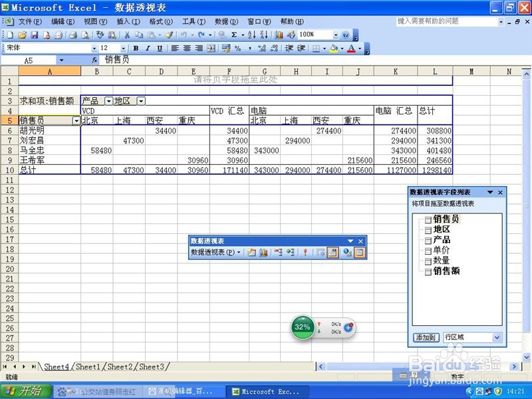Viewport: 532px width, 399px height.
Task: Open Format Report on the PivotTable toolbar
Action: (x=251, y=253)
